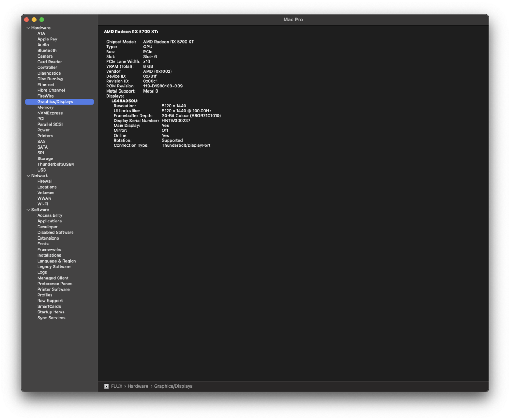Screen dimensions: 510x420
Task: Select Printers in the Hardware list
Action: tap(45, 136)
